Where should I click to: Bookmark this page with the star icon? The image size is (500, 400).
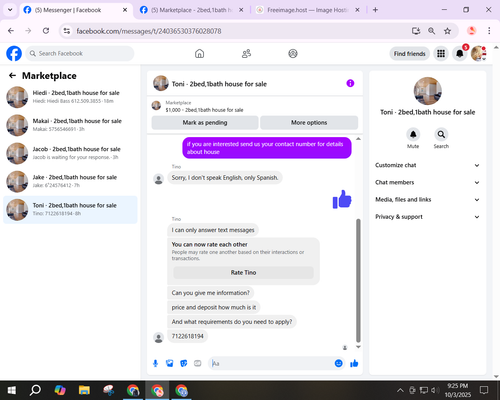(447, 31)
